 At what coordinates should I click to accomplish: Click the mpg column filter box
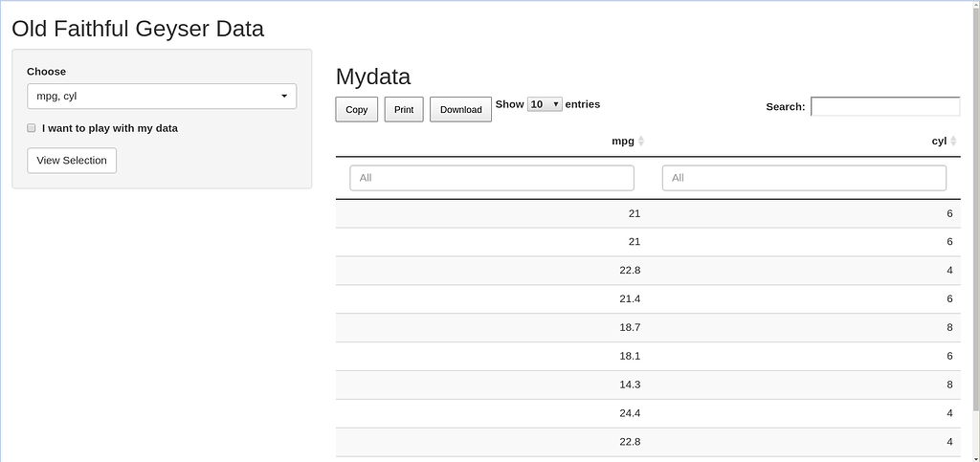point(492,178)
